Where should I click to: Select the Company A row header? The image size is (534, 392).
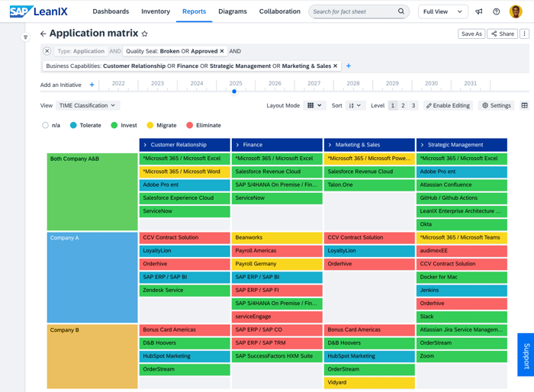[x=92, y=278]
